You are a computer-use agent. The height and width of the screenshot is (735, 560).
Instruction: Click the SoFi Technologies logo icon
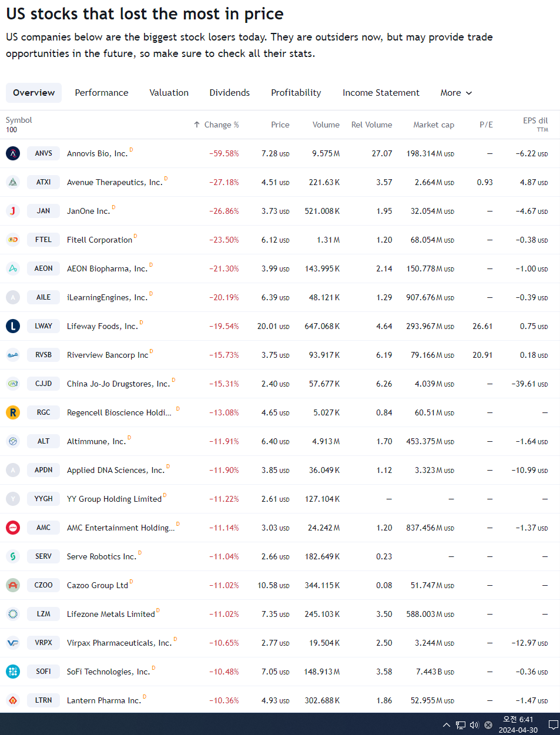(x=13, y=672)
